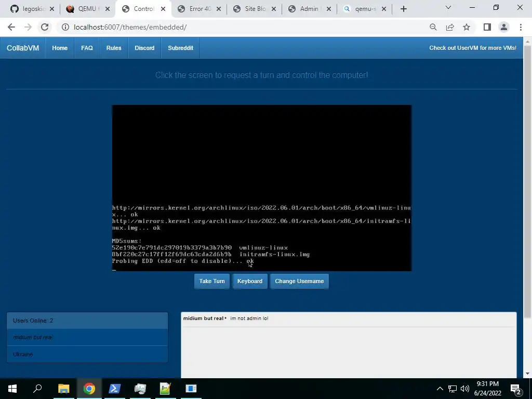Click the Chrome taskbar icon
532x399 pixels.
[89, 389]
